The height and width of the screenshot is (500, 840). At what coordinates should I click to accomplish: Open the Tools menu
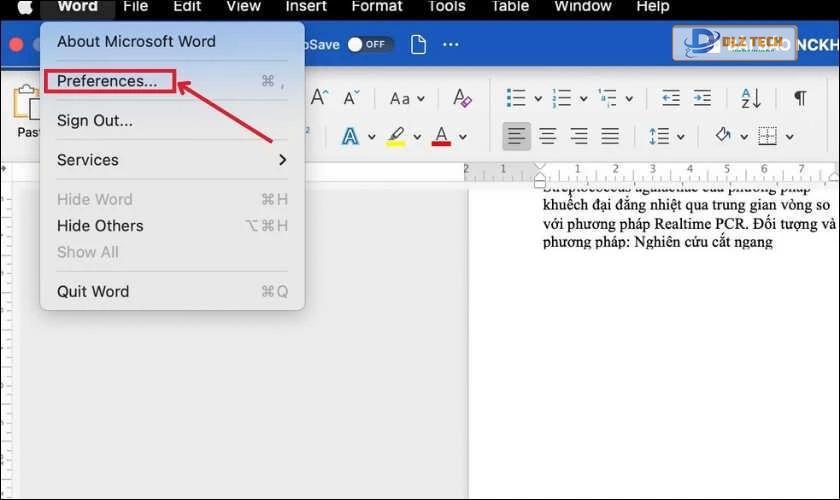[x=447, y=6]
